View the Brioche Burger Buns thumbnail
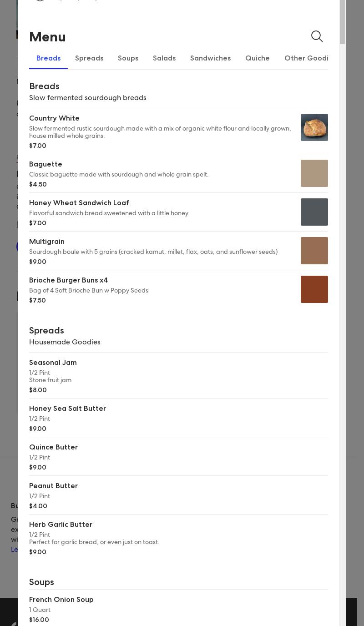This screenshot has width=364, height=626. coord(314,289)
